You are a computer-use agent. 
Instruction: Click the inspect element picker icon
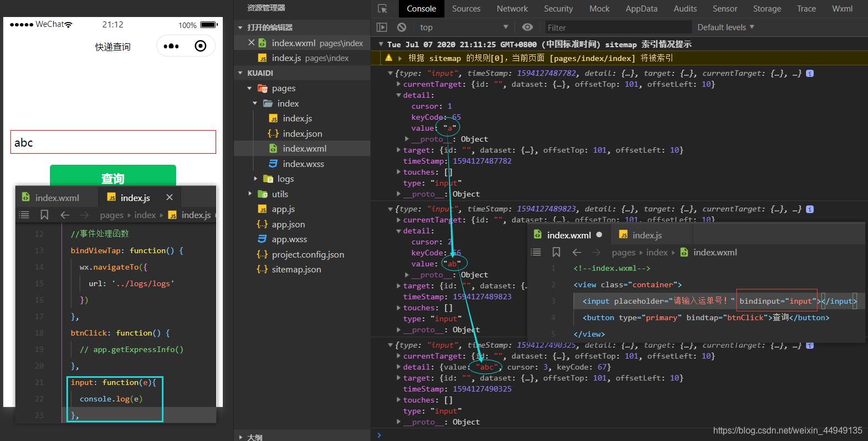(382, 9)
